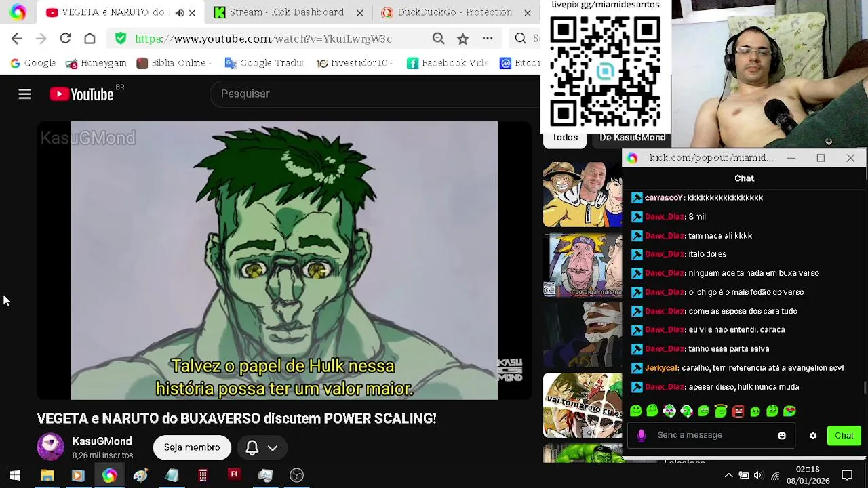Open Adobe Flash from the taskbar

click(x=234, y=475)
